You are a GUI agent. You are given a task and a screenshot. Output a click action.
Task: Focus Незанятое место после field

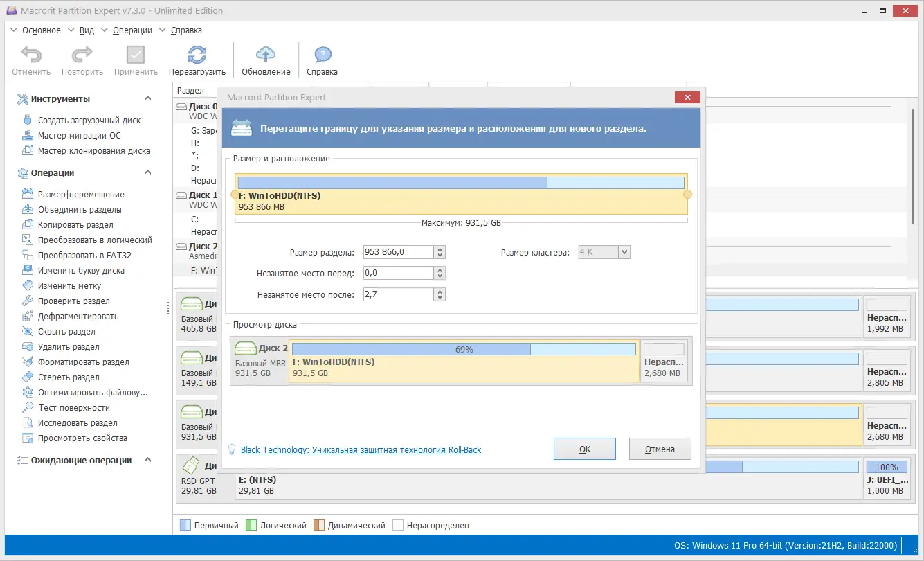tap(399, 294)
